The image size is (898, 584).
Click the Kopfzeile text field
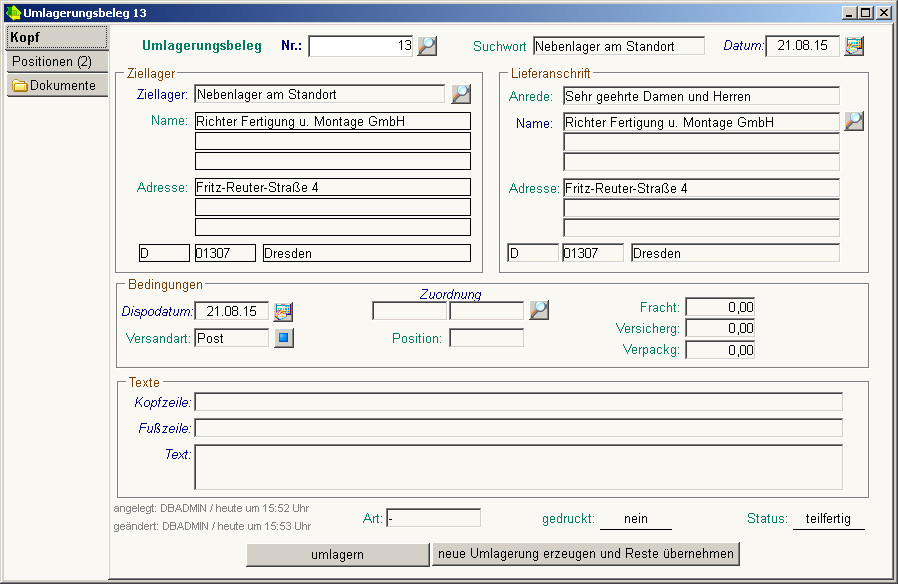[x=518, y=402]
